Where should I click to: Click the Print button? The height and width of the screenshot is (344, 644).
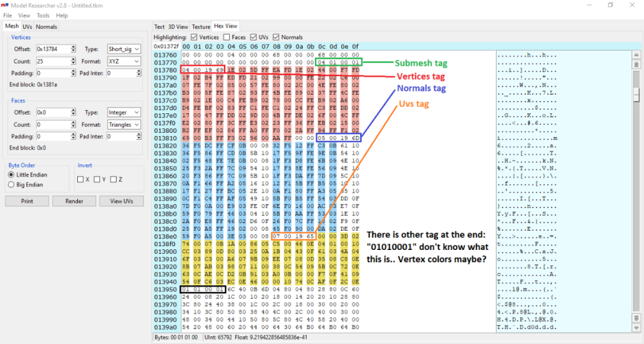click(x=27, y=201)
